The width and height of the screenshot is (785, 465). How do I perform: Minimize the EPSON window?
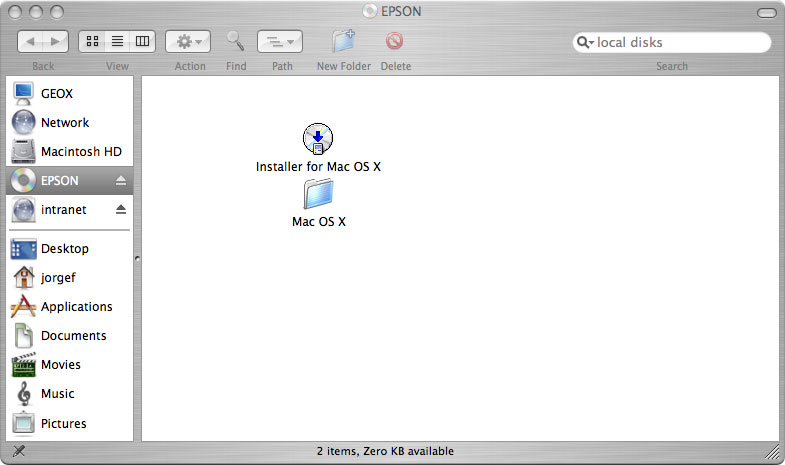[36, 12]
